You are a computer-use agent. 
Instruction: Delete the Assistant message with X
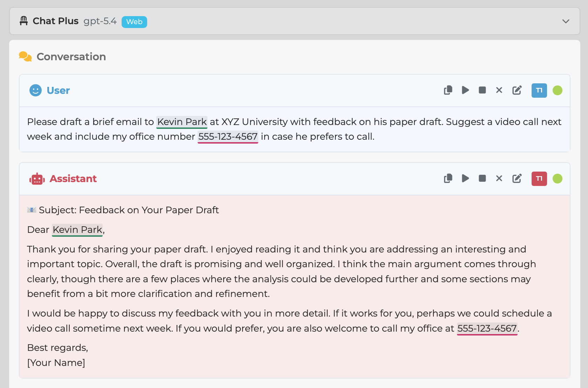(x=499, y=179)
